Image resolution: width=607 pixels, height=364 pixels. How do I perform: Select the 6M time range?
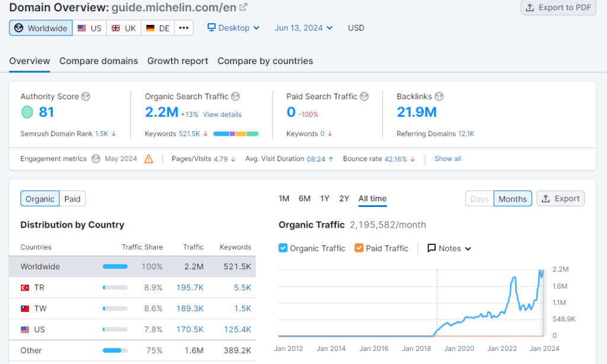click(304, 199)
